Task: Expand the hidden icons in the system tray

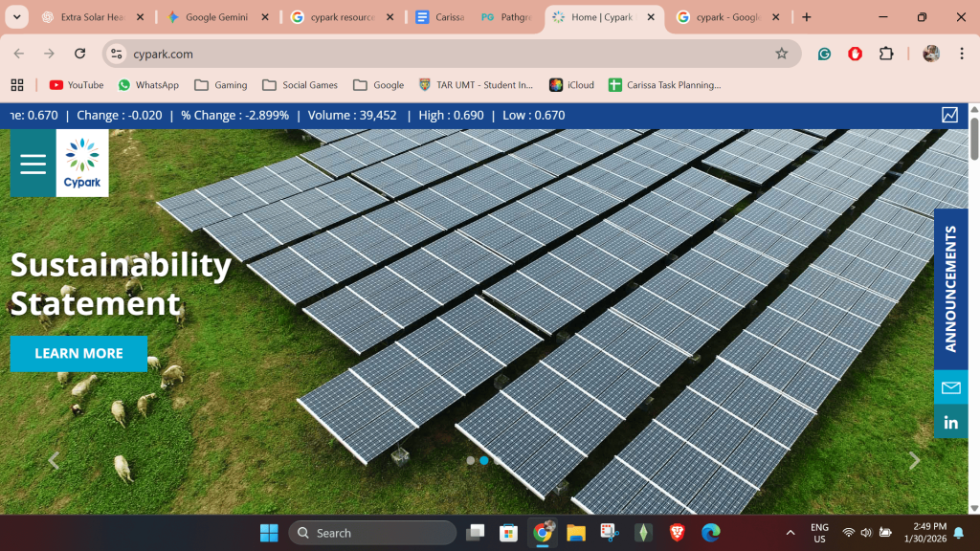Action: pyautogui.click(x=791, y=532)
